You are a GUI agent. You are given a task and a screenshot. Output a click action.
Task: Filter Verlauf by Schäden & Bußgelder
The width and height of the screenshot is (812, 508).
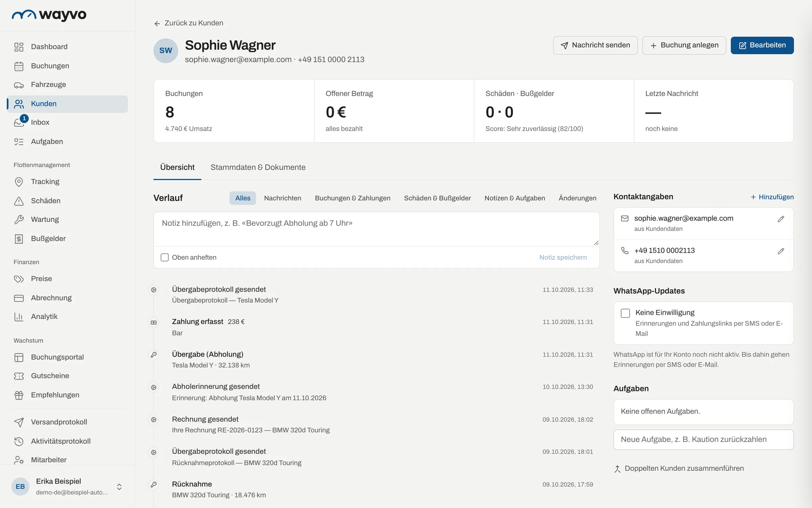click(x=437, y=198)
